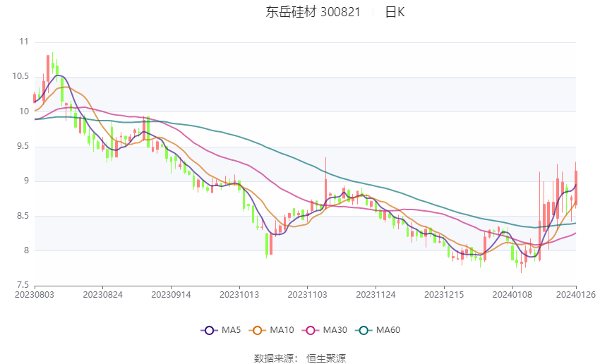600x364 pixels.
Task: Click y-axis value 9
Action: pyautogui.click(x=26, y=181)
